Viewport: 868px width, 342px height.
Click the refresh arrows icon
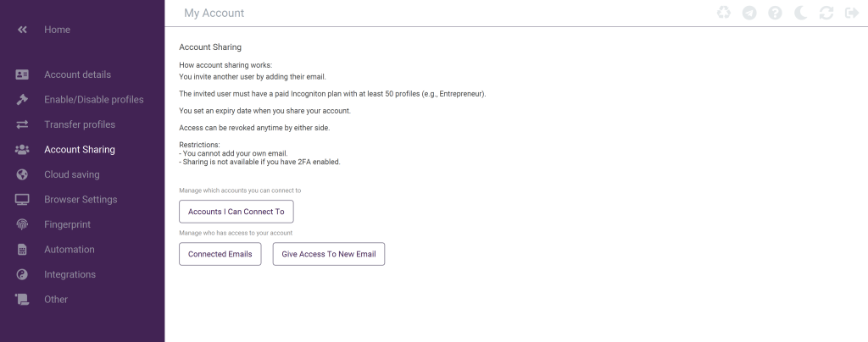click(826, 13)
